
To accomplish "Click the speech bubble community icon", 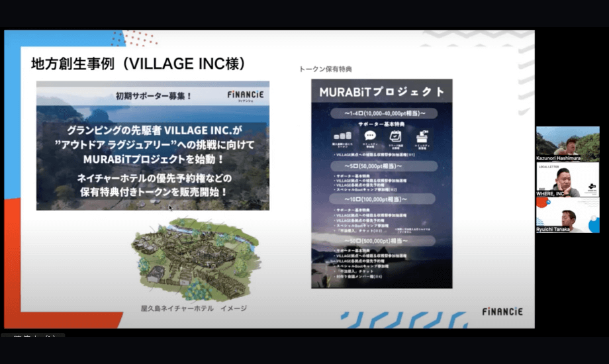I will pos(370,136).
